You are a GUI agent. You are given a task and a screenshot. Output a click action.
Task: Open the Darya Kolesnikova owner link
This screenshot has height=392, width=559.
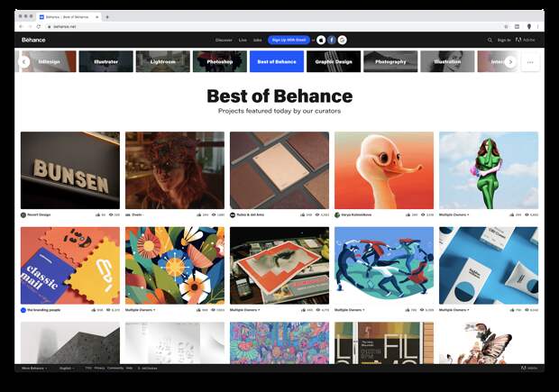click(356, 214)
